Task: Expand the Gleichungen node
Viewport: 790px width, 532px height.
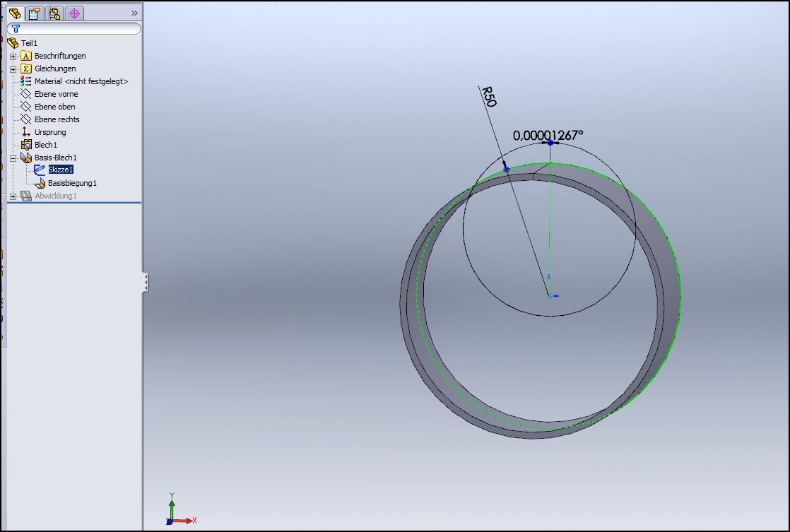Action: tap(13, 69)
